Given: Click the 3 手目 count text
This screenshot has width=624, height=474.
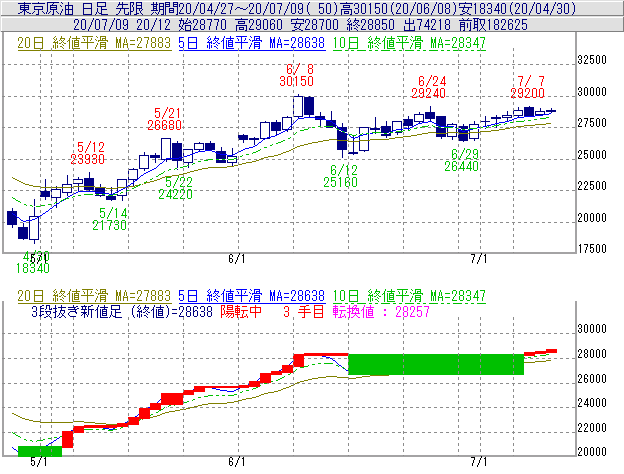Looking at the screenshot, I should pyautogui.click(x=304, y=312).
